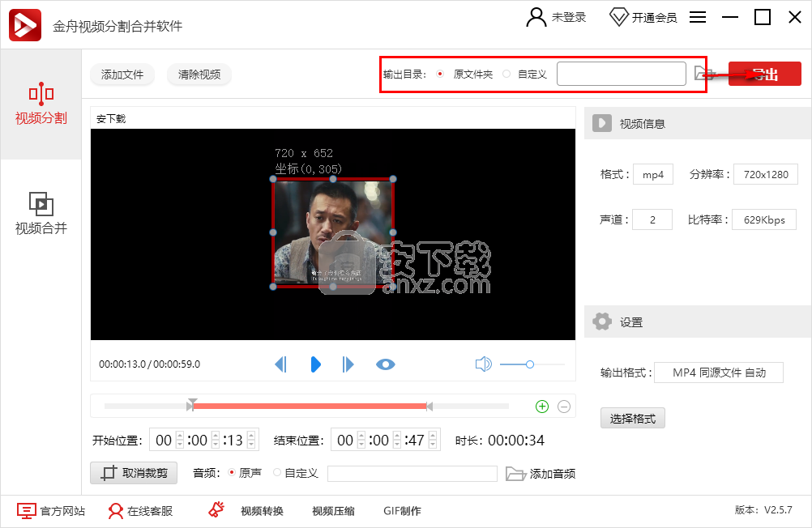Click the red 导出 export button

click(765, 74)
